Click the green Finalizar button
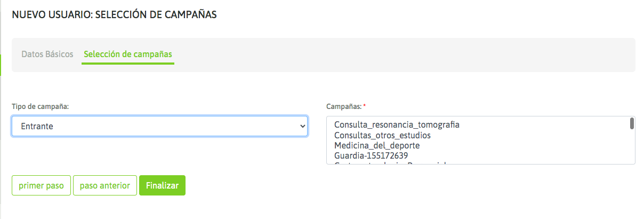This screenshot has width=644, height=219. point(162,185)
